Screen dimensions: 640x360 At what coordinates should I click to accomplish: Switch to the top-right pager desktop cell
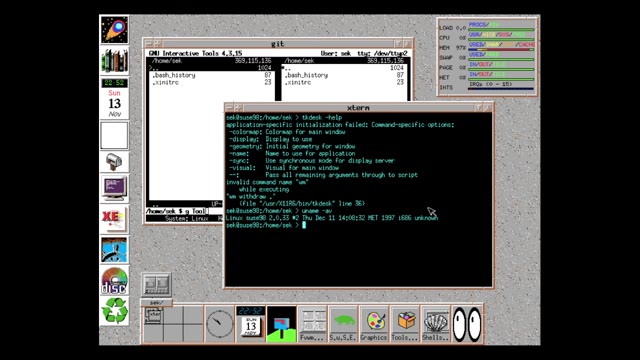click(x=193, y=315)
